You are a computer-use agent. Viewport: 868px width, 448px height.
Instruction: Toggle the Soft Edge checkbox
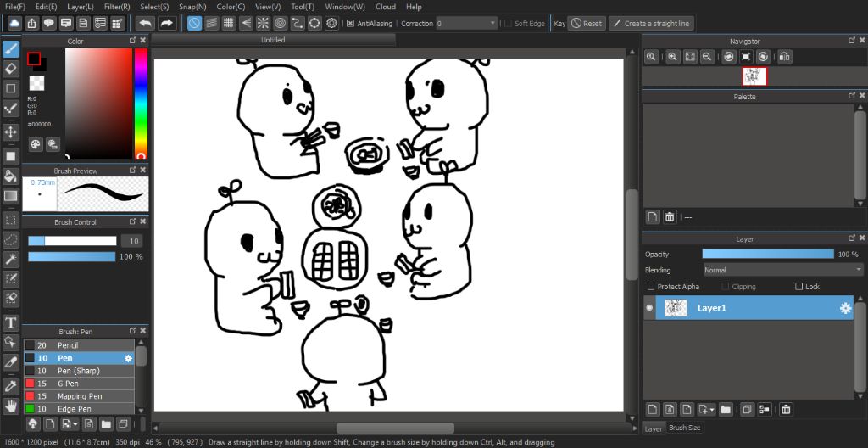pos(509,23)
